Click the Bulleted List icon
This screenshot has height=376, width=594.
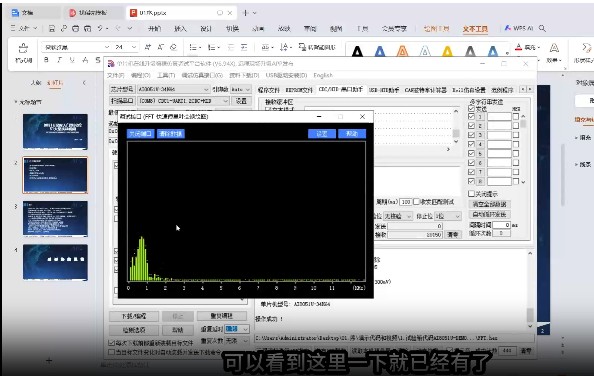(x=193, y=47)
